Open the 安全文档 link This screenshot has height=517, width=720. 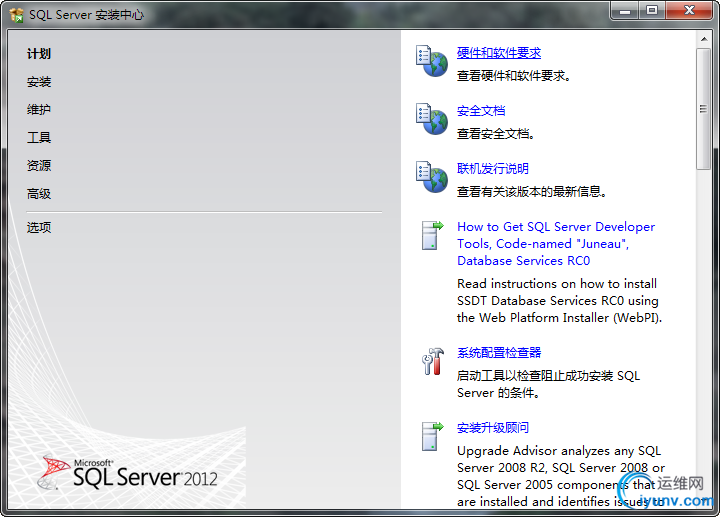click(x=481, y=111)
